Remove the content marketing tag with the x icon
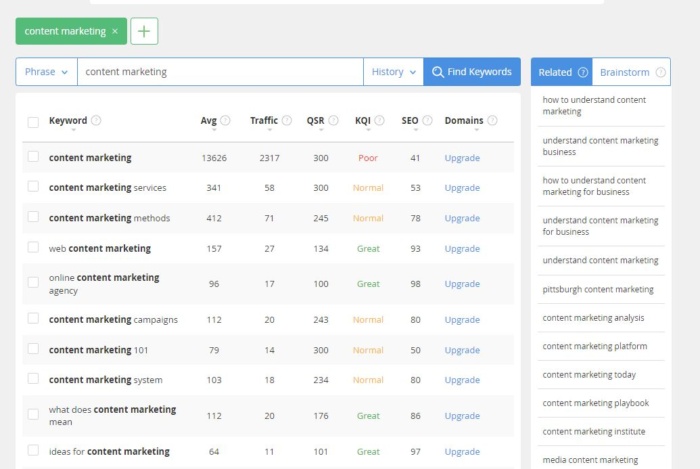The width and height of the screenshot is (700, 469). pyautogui.click(x=115, y=31)
